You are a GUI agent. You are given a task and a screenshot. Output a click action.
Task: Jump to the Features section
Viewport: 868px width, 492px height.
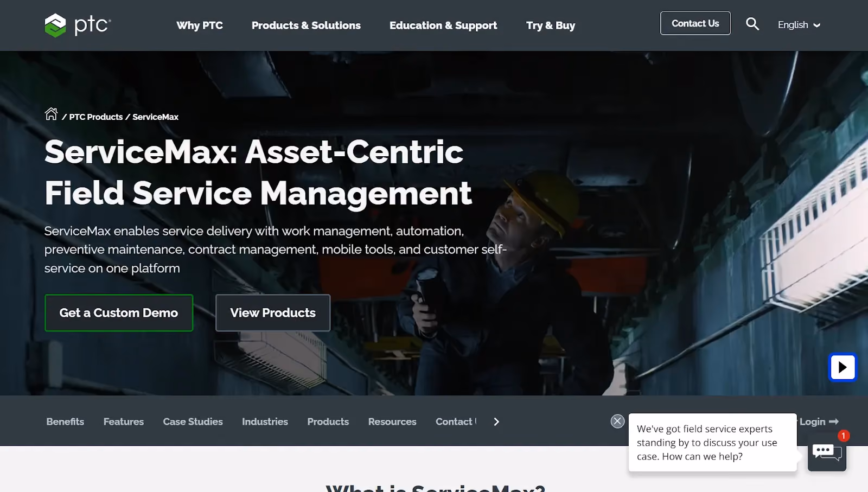click(x=124, y=421)
